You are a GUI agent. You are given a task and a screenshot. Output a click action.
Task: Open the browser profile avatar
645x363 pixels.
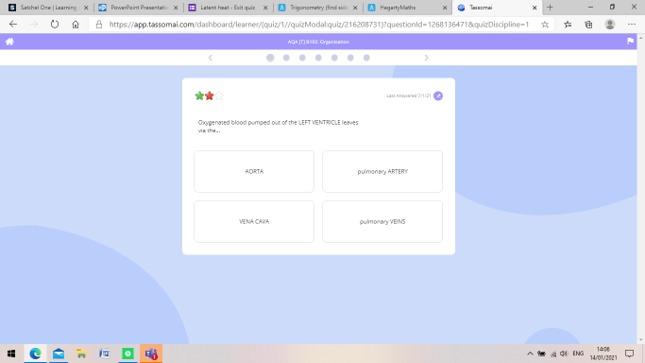tap(610, 24)
